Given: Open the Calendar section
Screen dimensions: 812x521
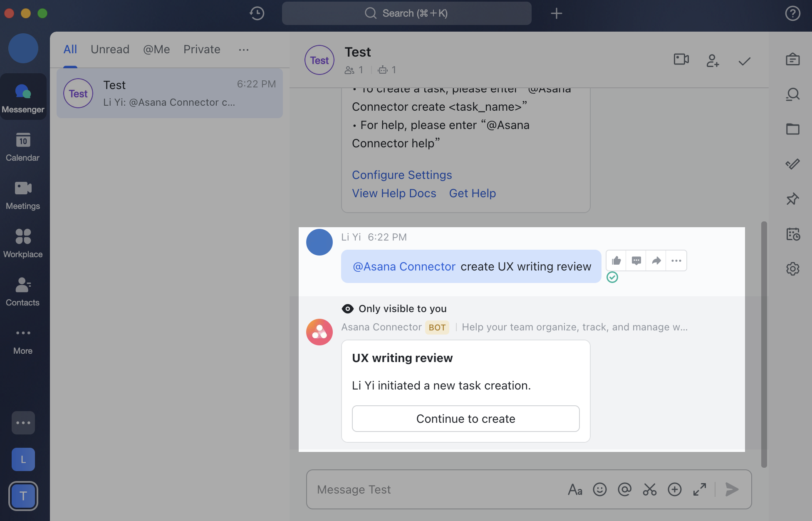Looking at the screenshot, I should pyautogui.click(x=23, y=147).
